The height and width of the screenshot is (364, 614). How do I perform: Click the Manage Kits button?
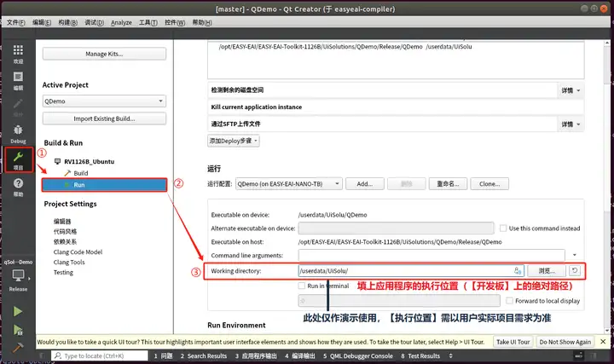104,54
